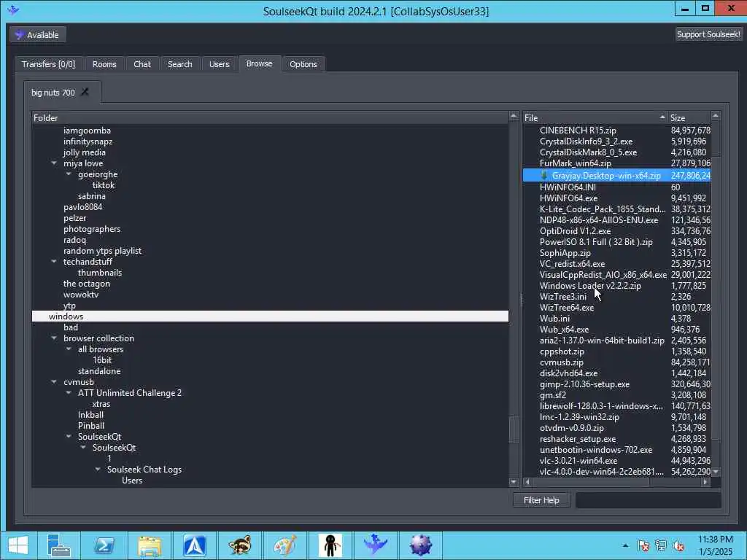Click the network tray icon

click(x=661, y=545)
